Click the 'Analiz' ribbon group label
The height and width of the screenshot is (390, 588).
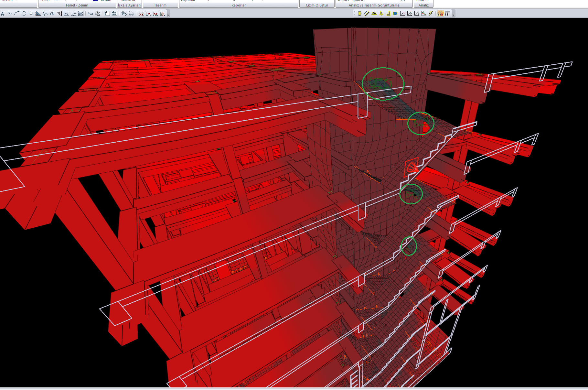click(x=423, y=5)
